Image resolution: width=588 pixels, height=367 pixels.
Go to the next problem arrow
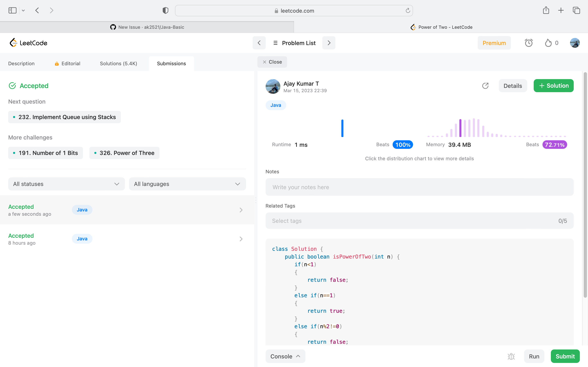(329, 43)
